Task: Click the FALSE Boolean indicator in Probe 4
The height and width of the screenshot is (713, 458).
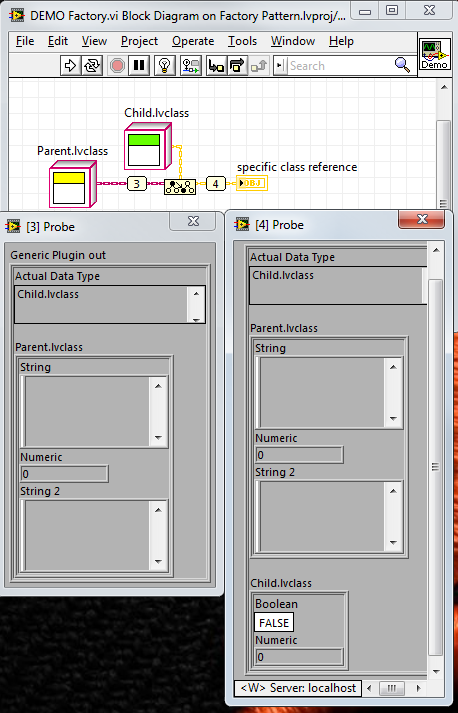Action: tap(274, 623)
